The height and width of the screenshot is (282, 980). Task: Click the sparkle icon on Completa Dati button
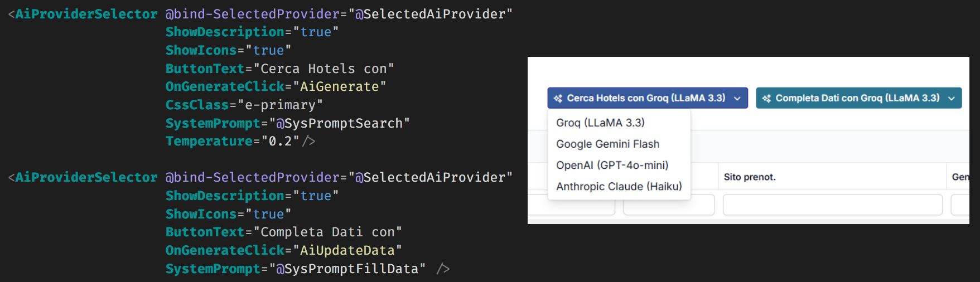[x=766, y=99]
